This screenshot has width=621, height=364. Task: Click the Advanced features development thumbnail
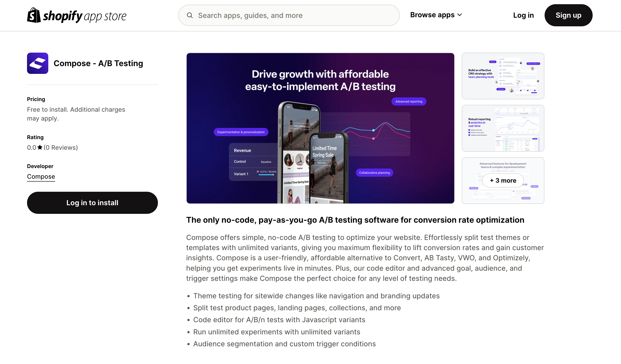tap(503, 180)
